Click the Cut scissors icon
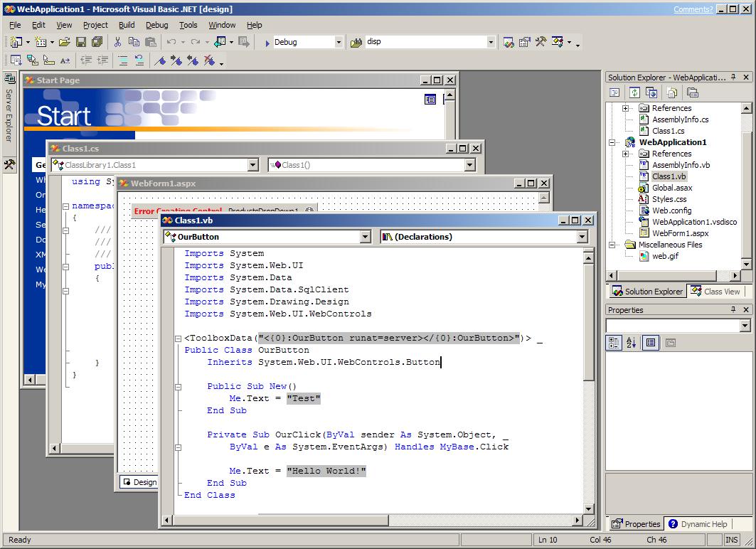756x549 pixels. pyautogui.click(x=117, y=43)
